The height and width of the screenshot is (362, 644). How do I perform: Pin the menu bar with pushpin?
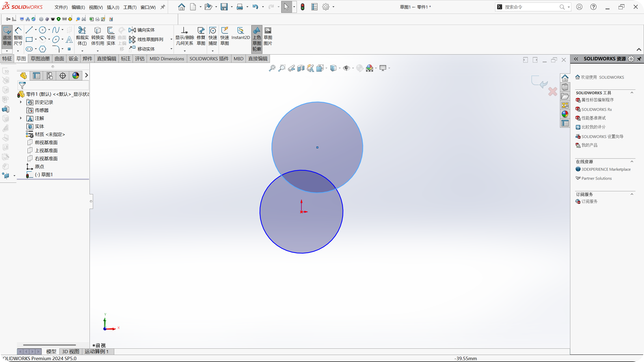pyautogui.click(x=163, y=7)
